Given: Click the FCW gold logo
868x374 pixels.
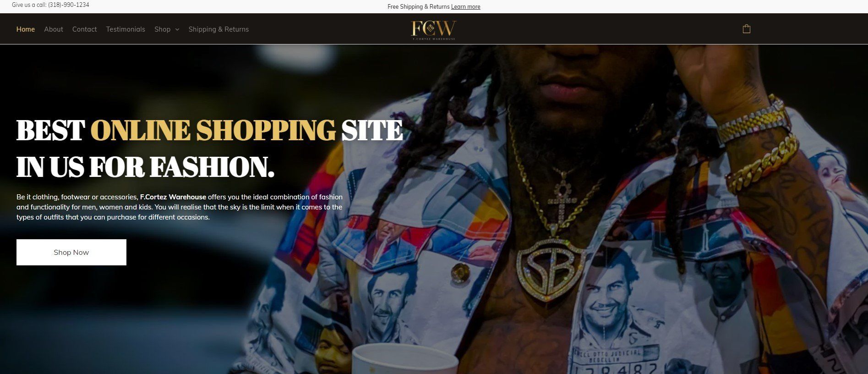Looking at the screenshot, I should tap(433, 30).
